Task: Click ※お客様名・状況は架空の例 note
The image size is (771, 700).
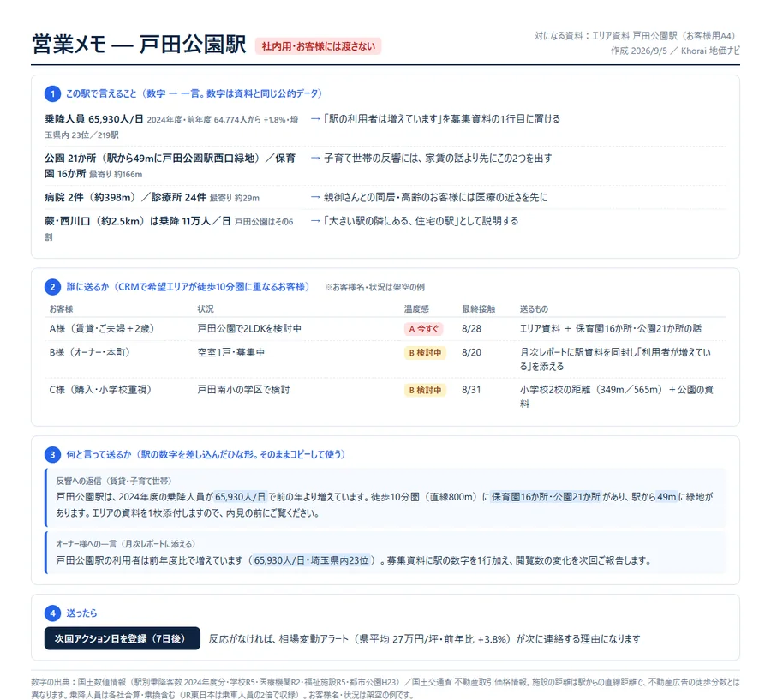Action: pos(374,287)
